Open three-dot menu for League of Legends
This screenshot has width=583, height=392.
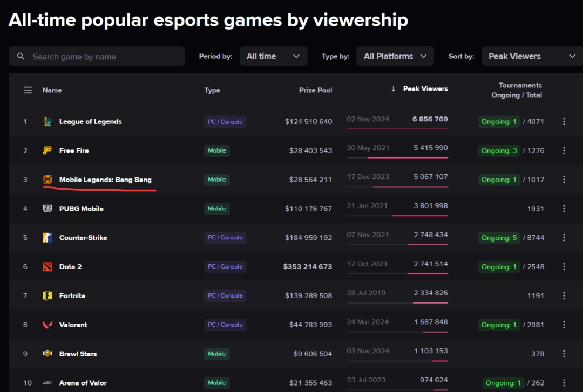pyautogui.click(x=564, y=122)
